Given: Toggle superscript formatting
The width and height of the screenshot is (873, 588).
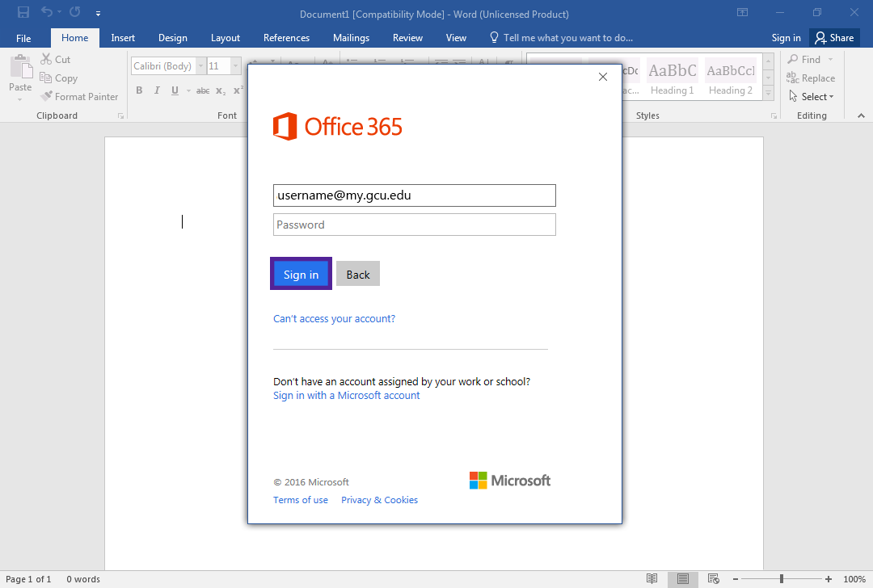Looking at the screenshot, I should pos(238,90).
